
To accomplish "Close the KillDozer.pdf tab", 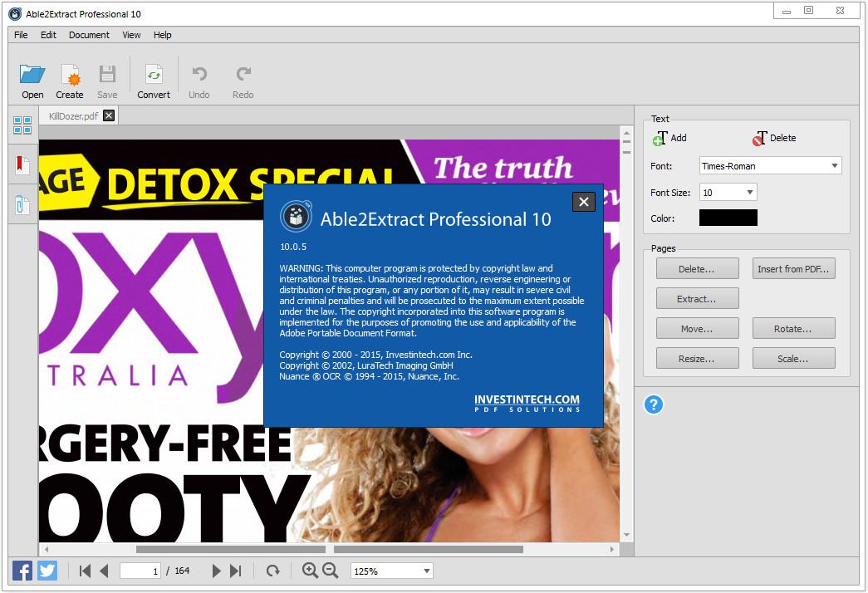I will [109, 115].
